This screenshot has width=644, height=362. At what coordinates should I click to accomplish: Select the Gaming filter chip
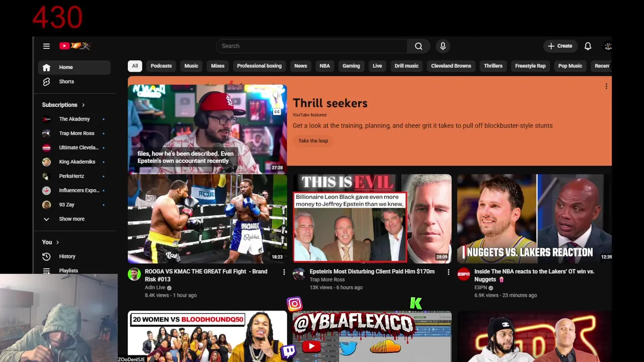coord(351,66)
